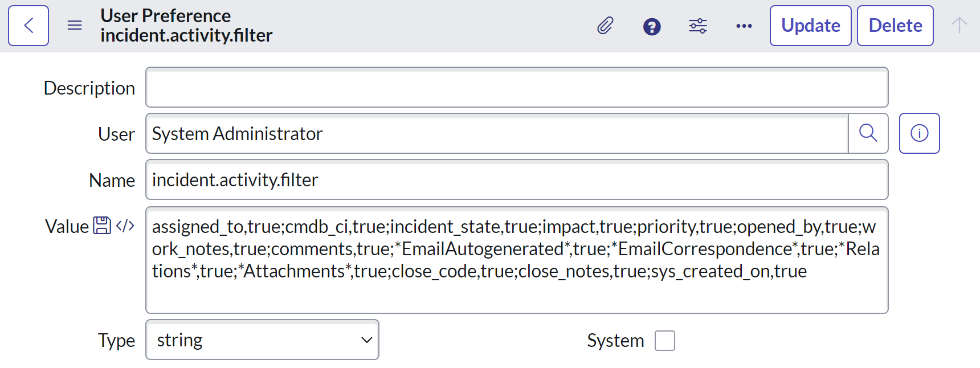Click into the Description input field
Image resolution: width=980 pixels, height=368 pixels.
tap(516, 87)
